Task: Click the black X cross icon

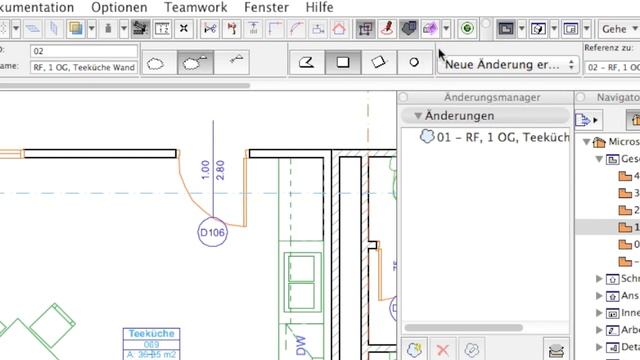Action: point(184,29)
